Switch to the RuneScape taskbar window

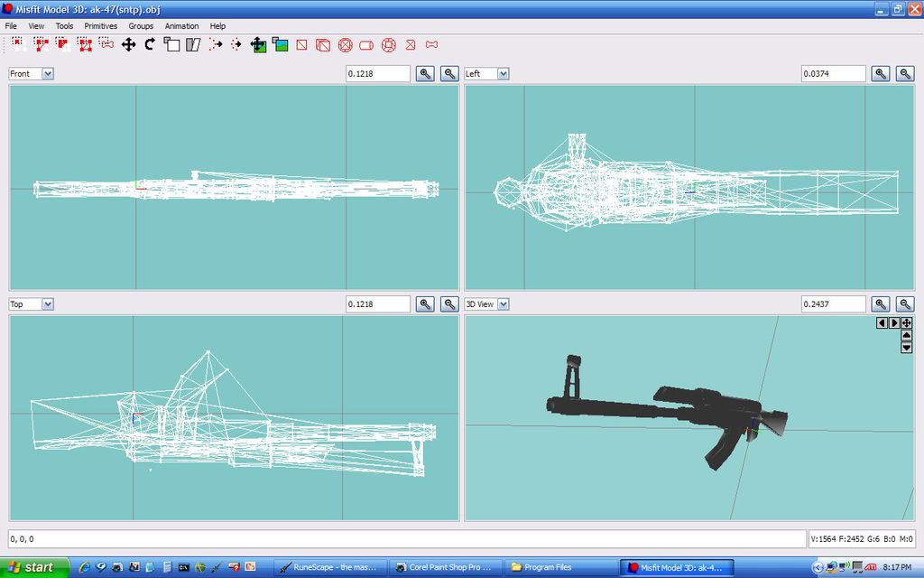[x=331, y=567]
